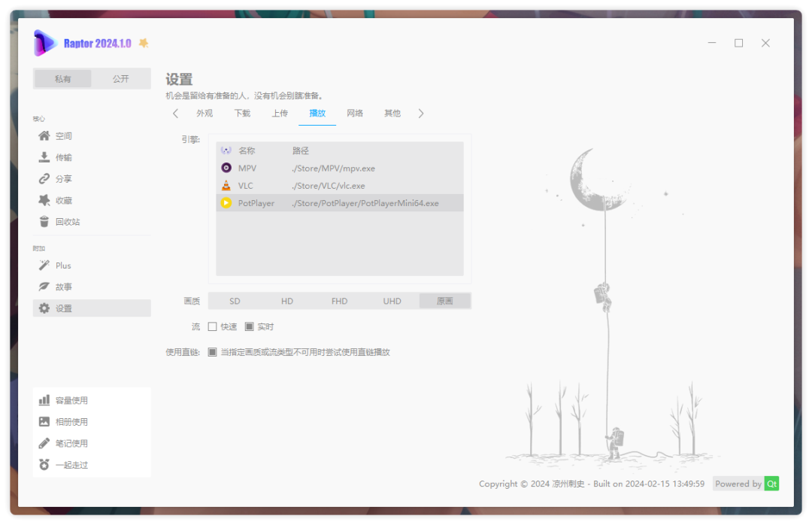The width and height of the screenshot is (812, 525).
Task: Select HD picture quality
Action: pyautogui.click(x=287, y=301)
